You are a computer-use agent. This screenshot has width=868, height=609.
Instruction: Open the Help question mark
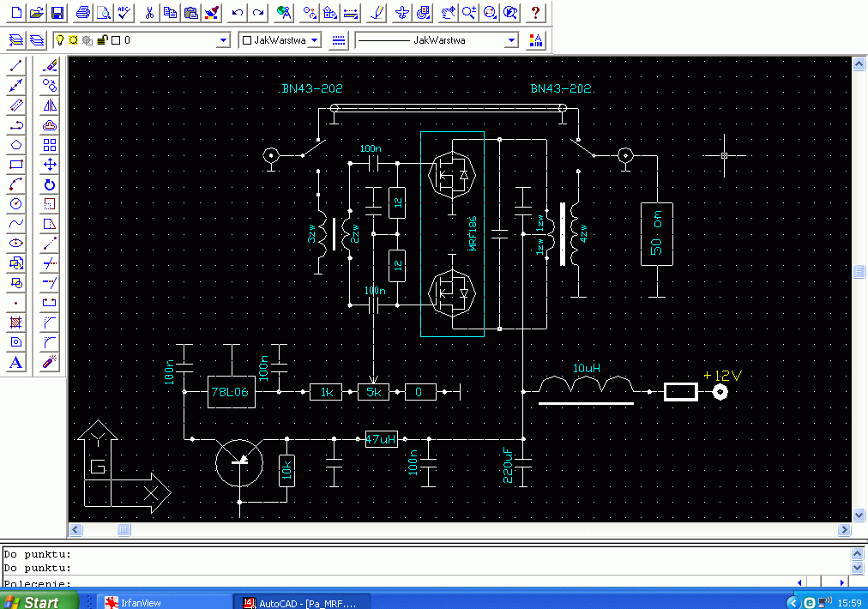coord(535,13)
